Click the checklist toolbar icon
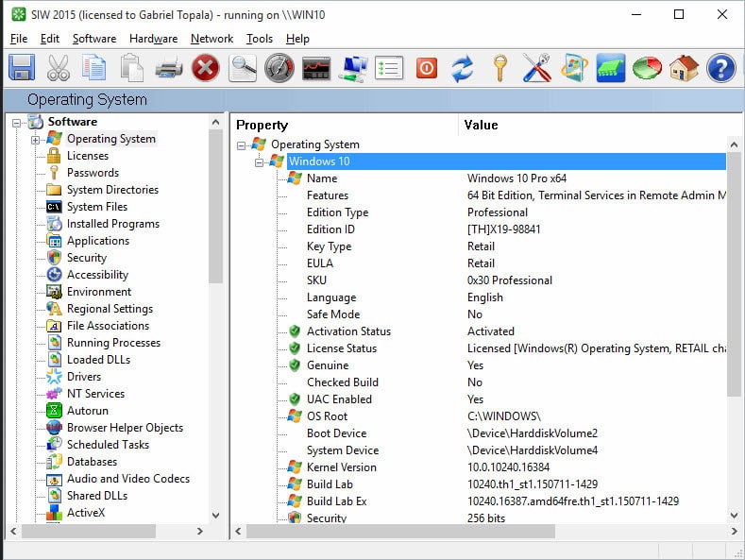 389,68
